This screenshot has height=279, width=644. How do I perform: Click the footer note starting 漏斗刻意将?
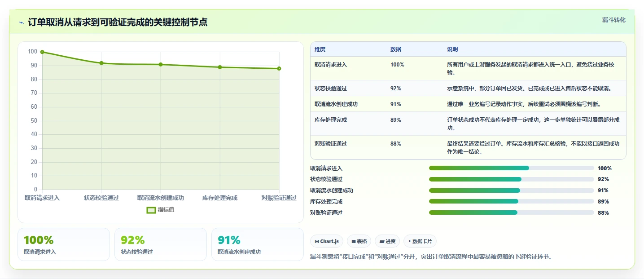431,257
